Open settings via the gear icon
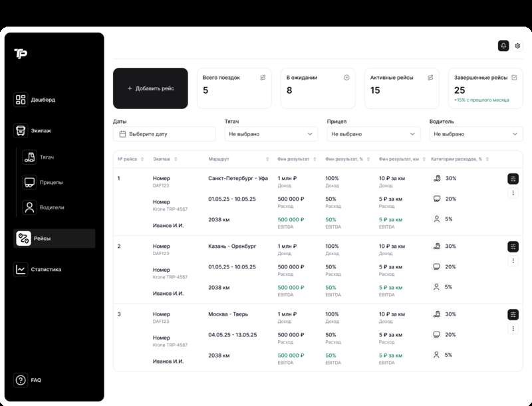The width and height of the screenshot is (532, 406). pos(518,46)
